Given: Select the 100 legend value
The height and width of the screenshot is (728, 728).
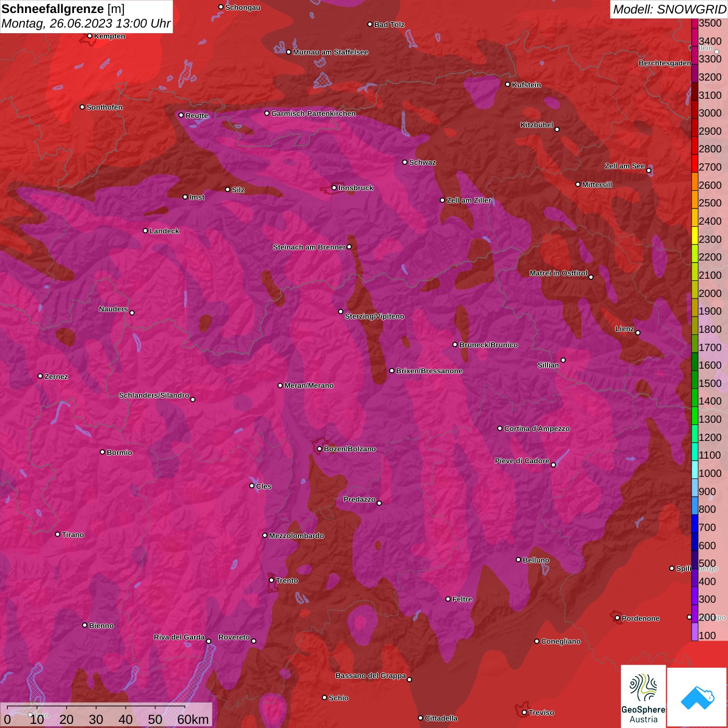Looking at the screenshot, I should [x=707, y=635].
